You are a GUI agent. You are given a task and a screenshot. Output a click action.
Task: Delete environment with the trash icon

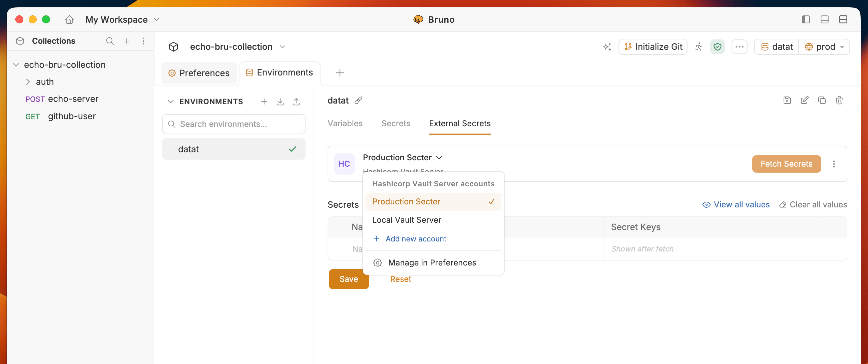pos(839,101)
